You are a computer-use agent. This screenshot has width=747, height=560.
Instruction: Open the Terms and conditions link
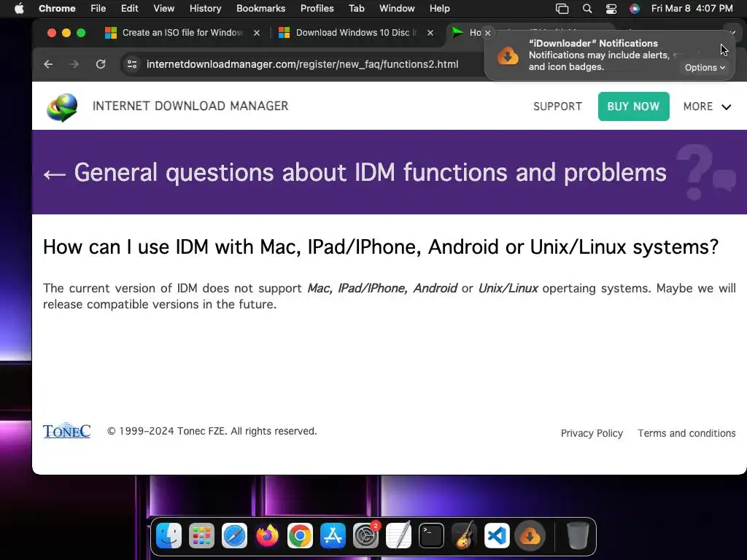click(x=686, y=433)
